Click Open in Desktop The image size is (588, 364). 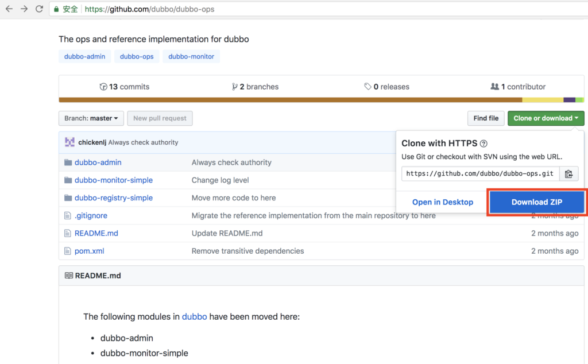point(443,202)
